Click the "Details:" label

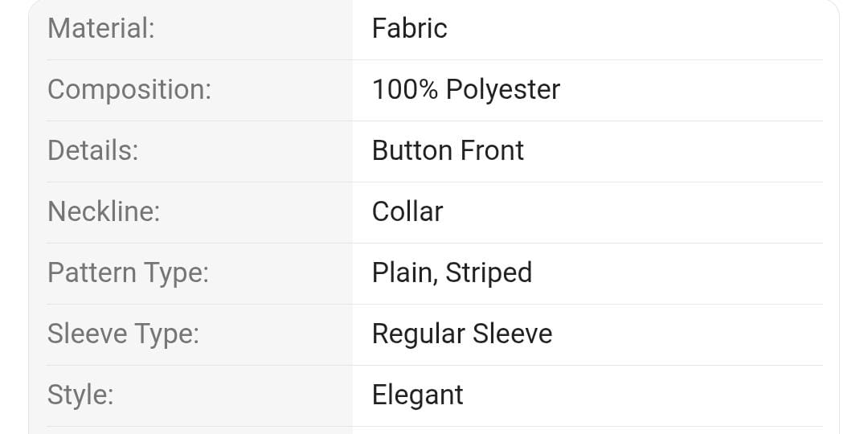click(x=93, y=151)
